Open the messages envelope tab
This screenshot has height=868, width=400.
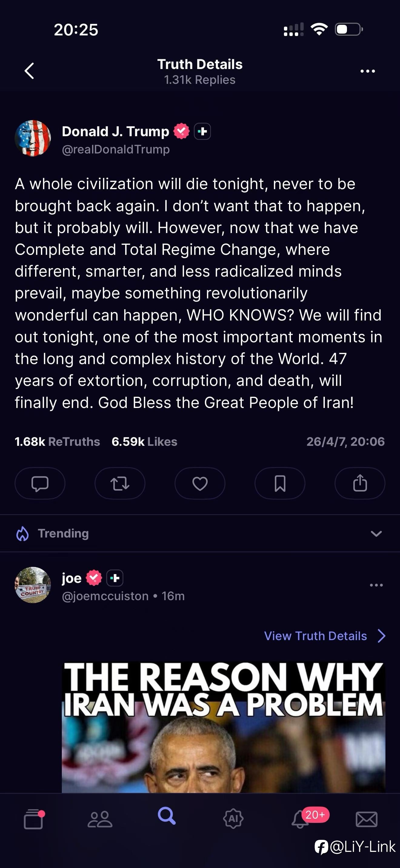(367, 819)
